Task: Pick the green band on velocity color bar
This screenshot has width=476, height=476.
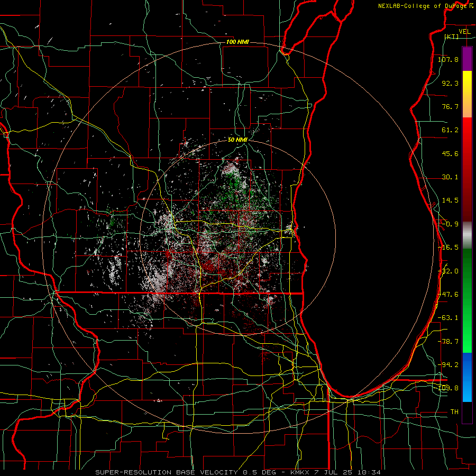Action: pos(467,300)
